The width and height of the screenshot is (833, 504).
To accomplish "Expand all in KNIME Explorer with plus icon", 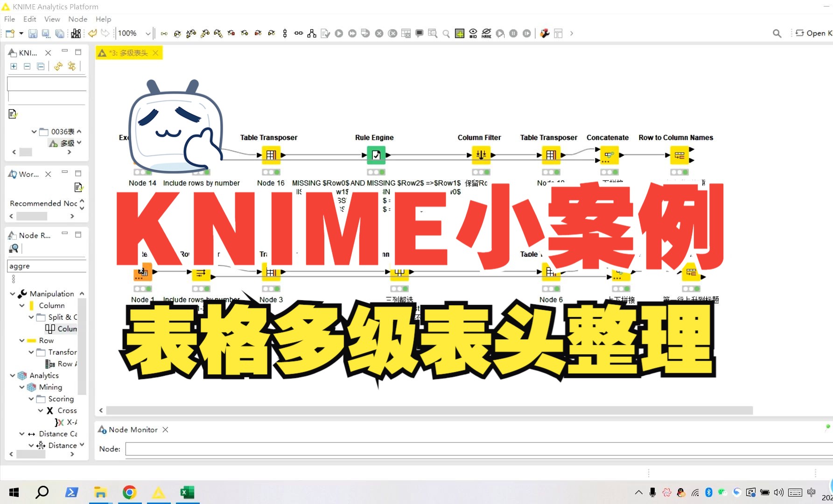I will pyautogui.click(x=14, y=66).
